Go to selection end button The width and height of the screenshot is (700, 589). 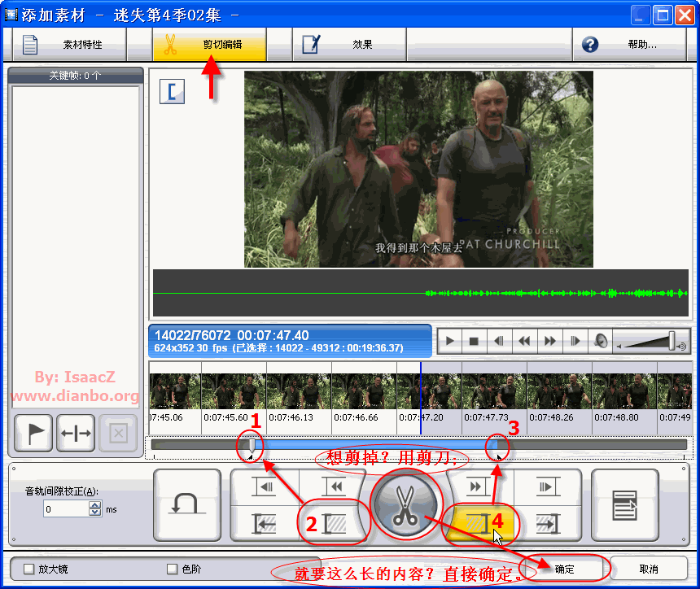pos(547,524)
